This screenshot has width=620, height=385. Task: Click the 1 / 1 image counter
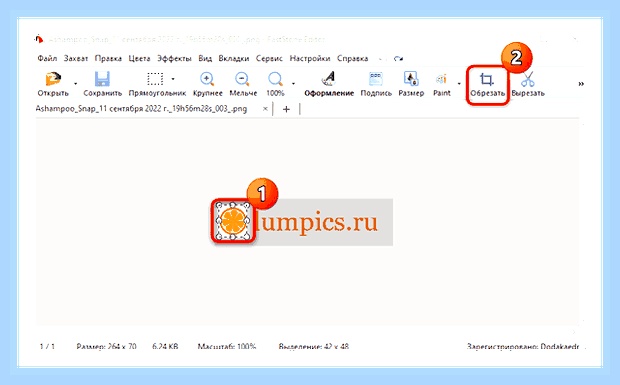[x=47, y=347]
